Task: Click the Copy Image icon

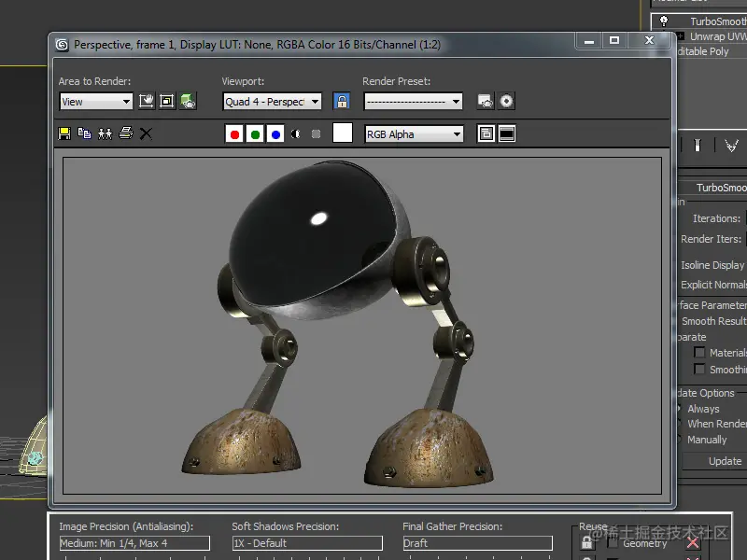Action: (84, 133)
